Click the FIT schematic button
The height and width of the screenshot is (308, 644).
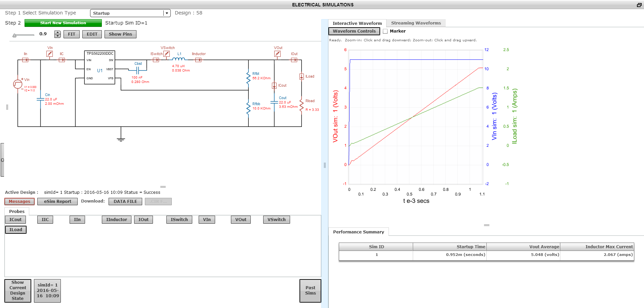click(x=72, y=34)
